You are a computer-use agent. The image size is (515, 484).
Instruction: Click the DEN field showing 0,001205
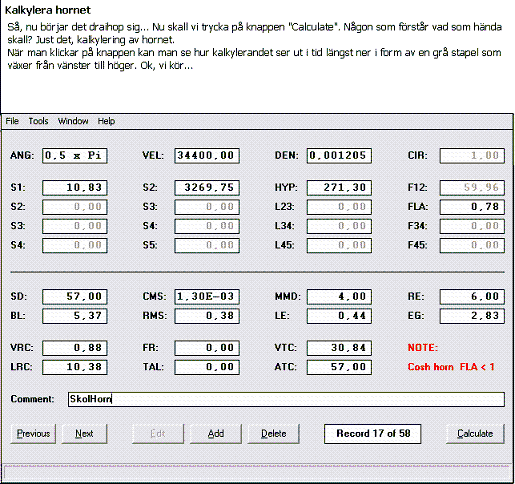click(339, 156)
